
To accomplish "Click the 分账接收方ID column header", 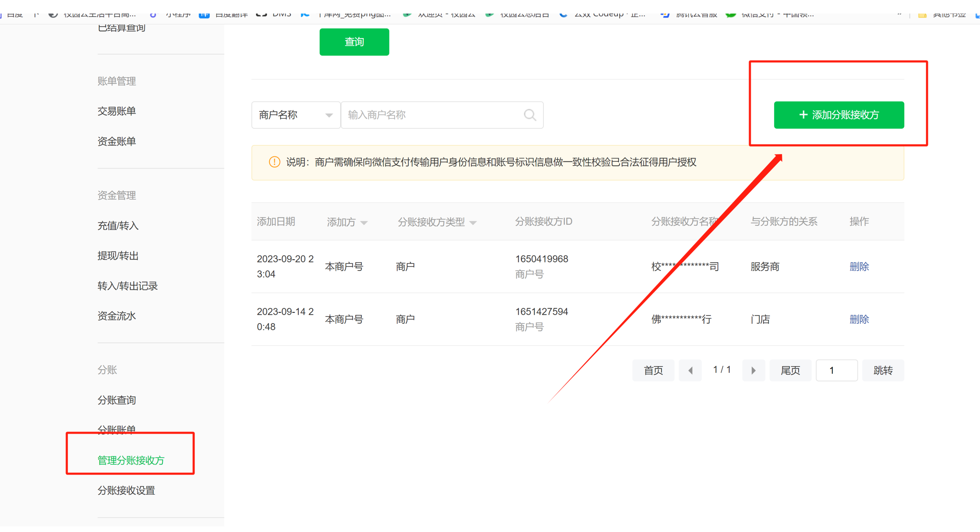I will (x=543, y=222).
